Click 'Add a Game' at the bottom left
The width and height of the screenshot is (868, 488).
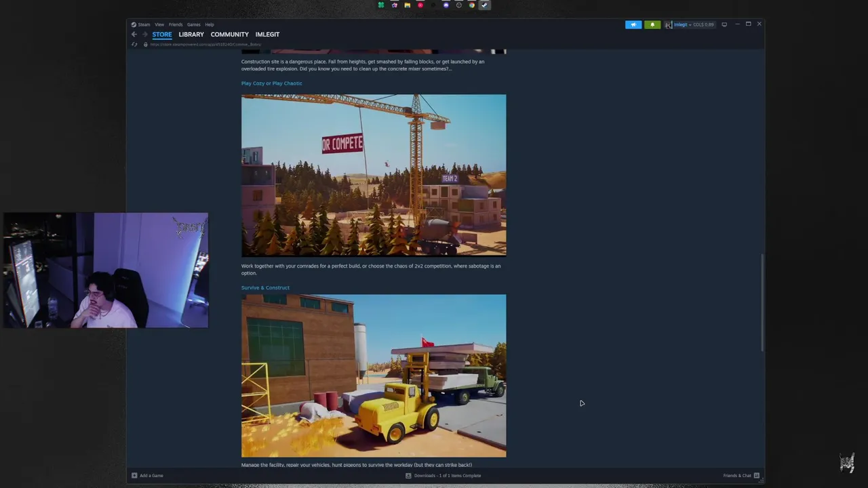(151, 476)
